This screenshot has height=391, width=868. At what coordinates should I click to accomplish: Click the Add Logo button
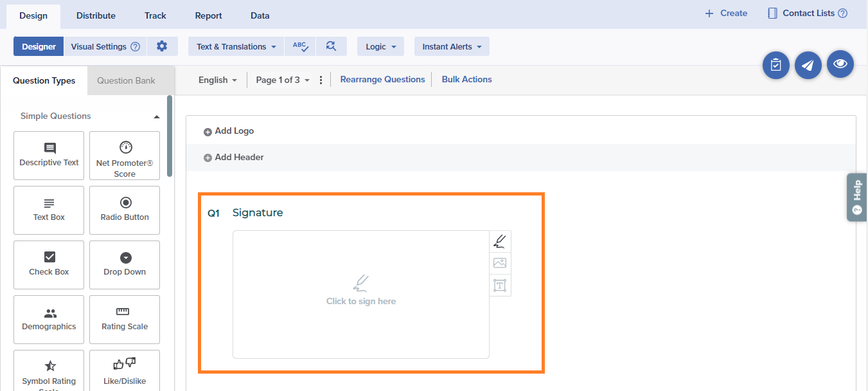pos(229,131)
